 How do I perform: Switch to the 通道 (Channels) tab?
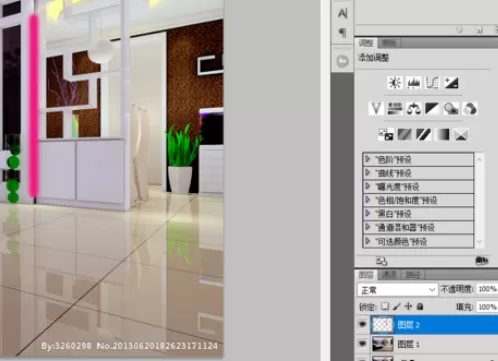(389, 275)
